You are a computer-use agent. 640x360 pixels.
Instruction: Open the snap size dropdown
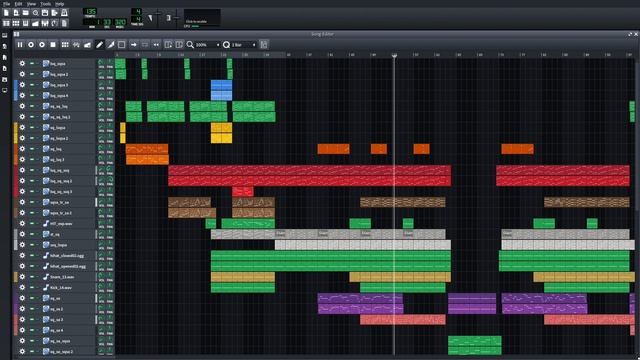[244, 44]
